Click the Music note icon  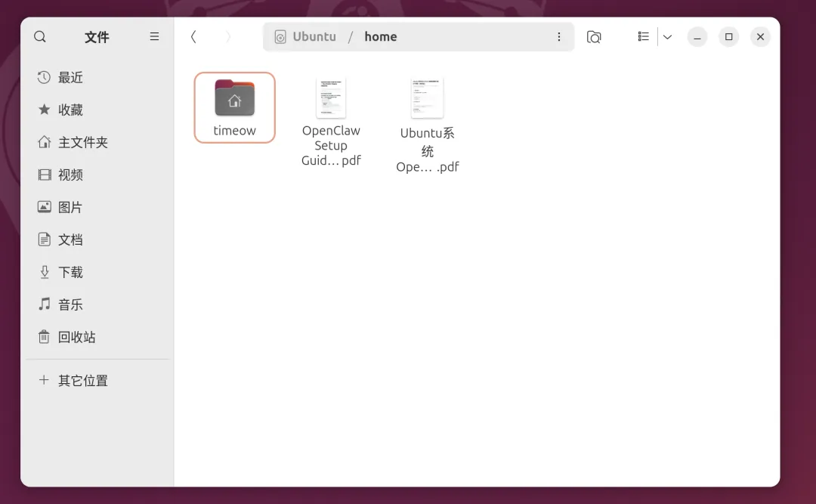[45, 304]
